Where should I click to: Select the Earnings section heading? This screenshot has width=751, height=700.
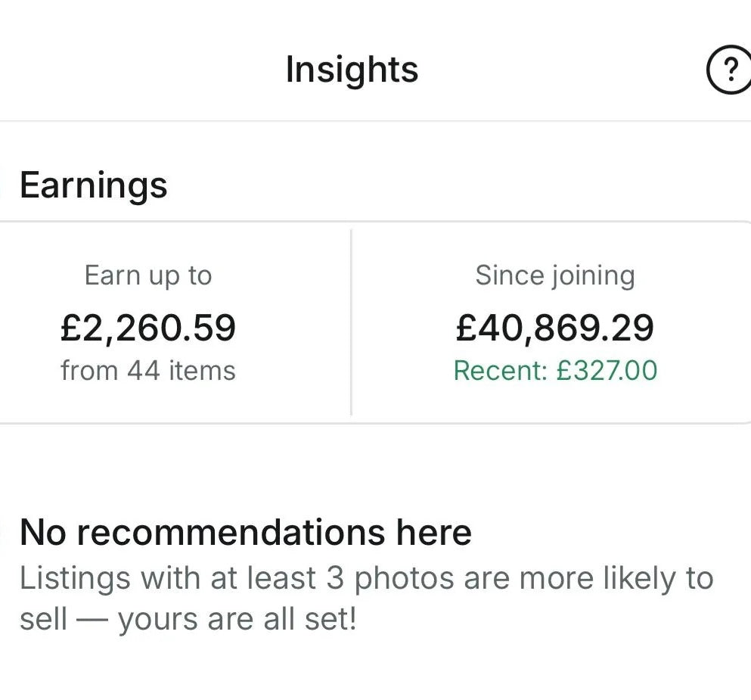pyautogui.click(x=93, y=185)
